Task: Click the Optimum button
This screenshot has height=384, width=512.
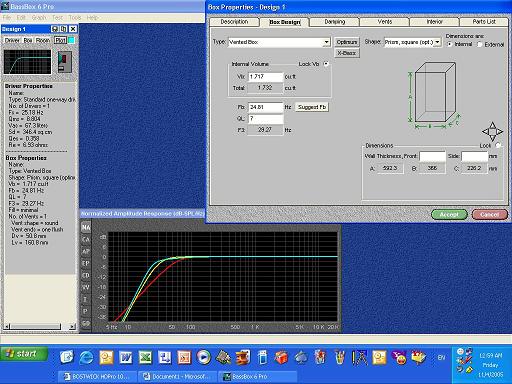Action: pos(347,42)
